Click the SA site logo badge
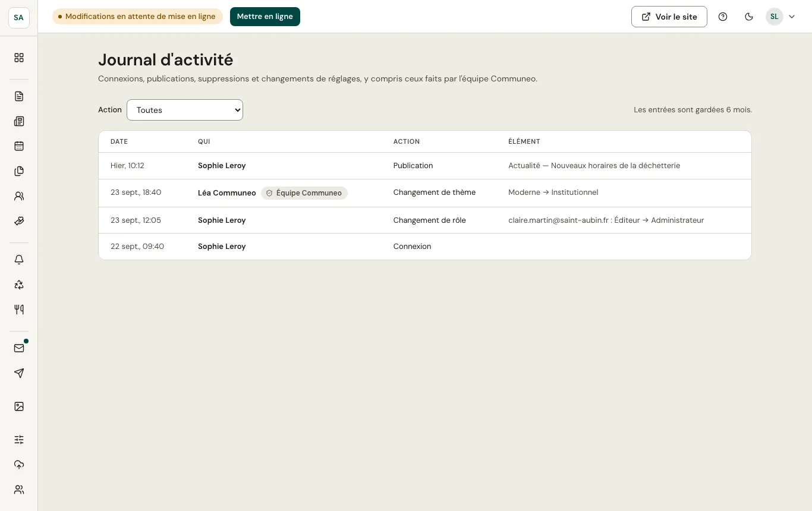812x511 pixels. [x=19, y=17]
